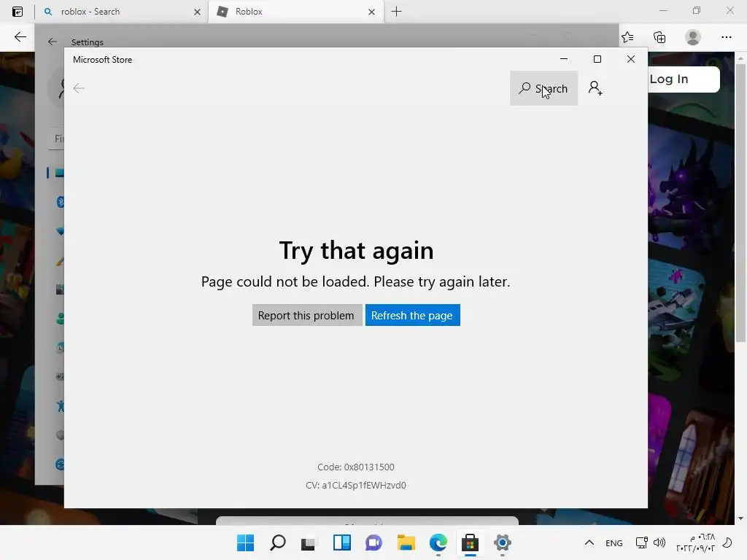Click the ENG language indicator
The image size is (747, 560).
pos(614,542)
